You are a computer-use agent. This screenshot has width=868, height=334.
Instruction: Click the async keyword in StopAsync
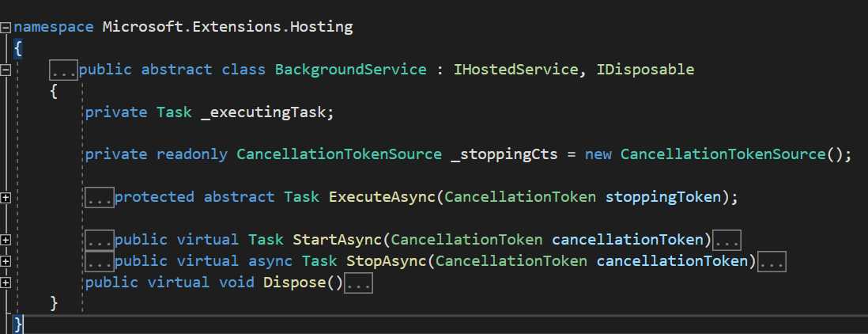pyautogui.click(x=270, y=260)
